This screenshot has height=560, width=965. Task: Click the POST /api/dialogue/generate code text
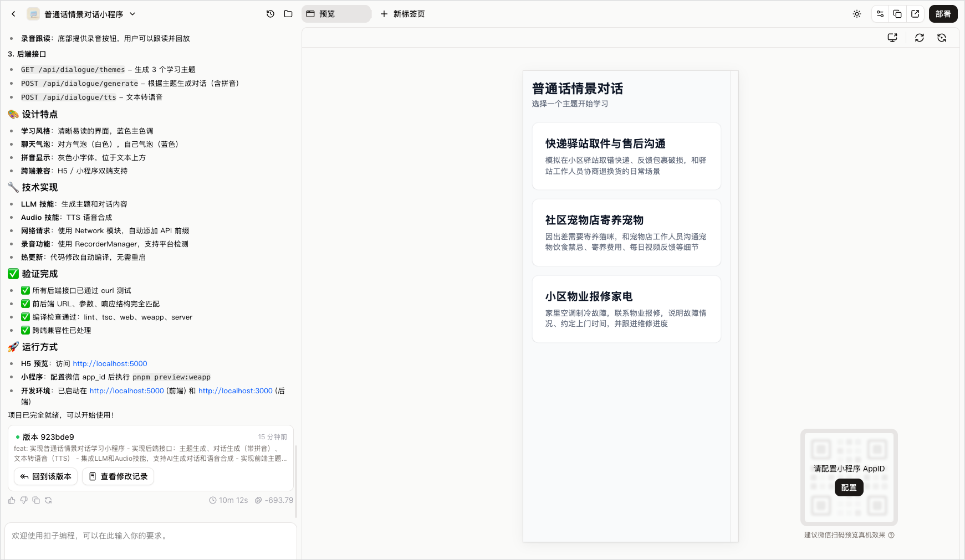[x=80, y=84]
